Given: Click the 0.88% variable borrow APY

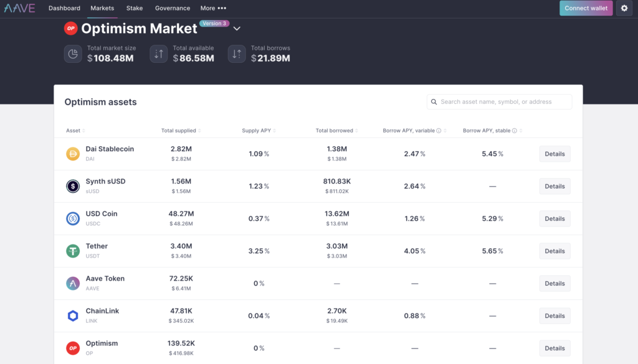Looking at the screenshot, I should (x=414, y=315).
